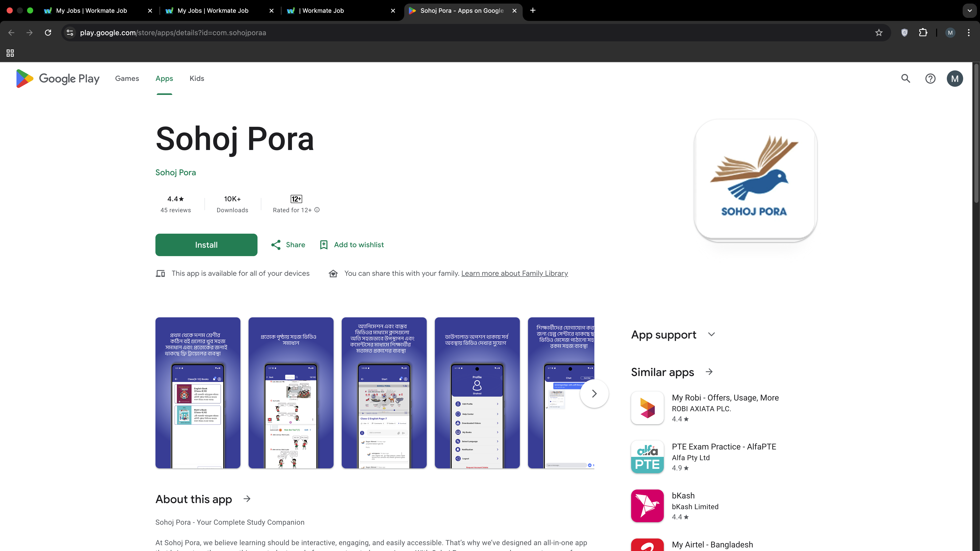The height and width of the screenshot is (551, 980).
Task: Open the My Airtel app icon
Action: coord(647,545)
